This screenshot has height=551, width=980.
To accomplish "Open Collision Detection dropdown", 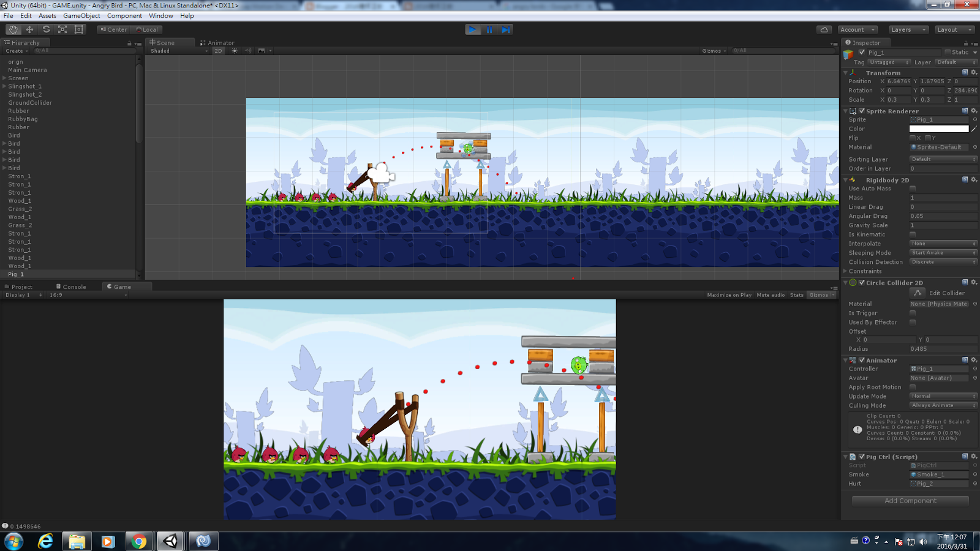I will coord(943,262).
